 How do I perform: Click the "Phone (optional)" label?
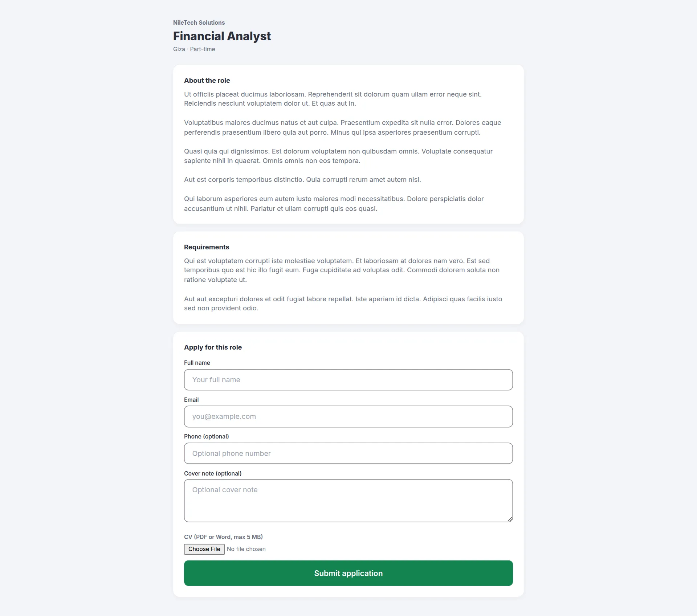[207, 436]
